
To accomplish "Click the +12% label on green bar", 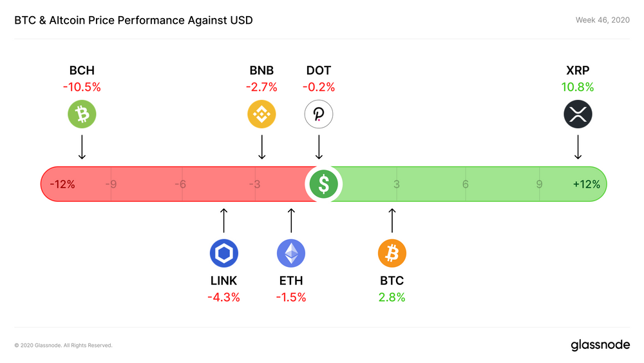I will pos(587,184).
